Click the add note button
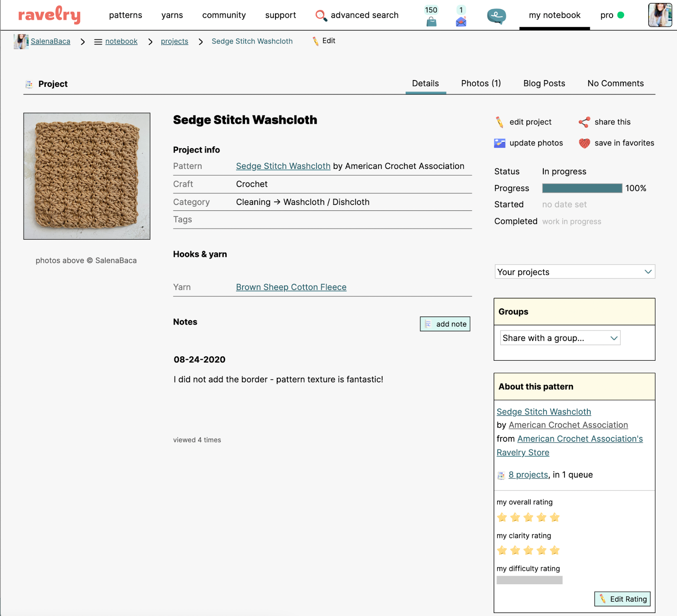The width and height of the screenshot is (677, 616). pos(445,324)
